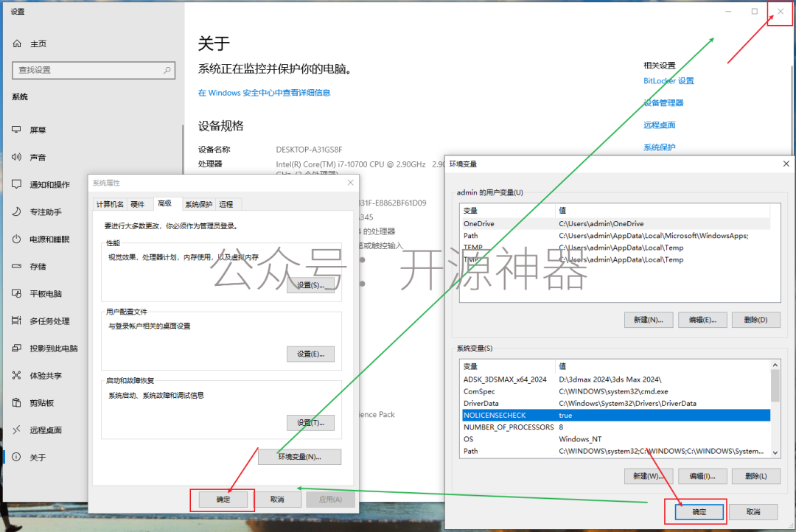
Task: Click 新建(W)... for system variables
Action: pyautogui.click(x=649, y=476)
